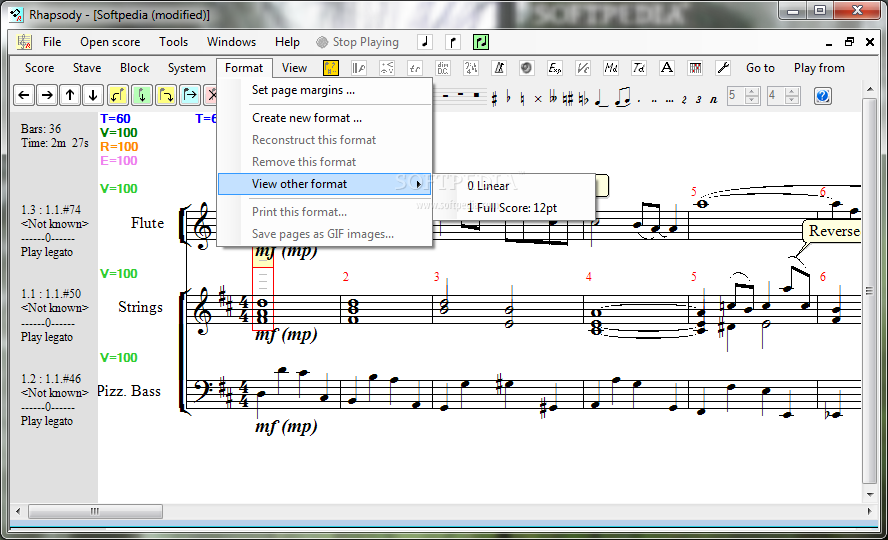
Task: Click the green note-down arrow icon
Action: click(142, 95)
